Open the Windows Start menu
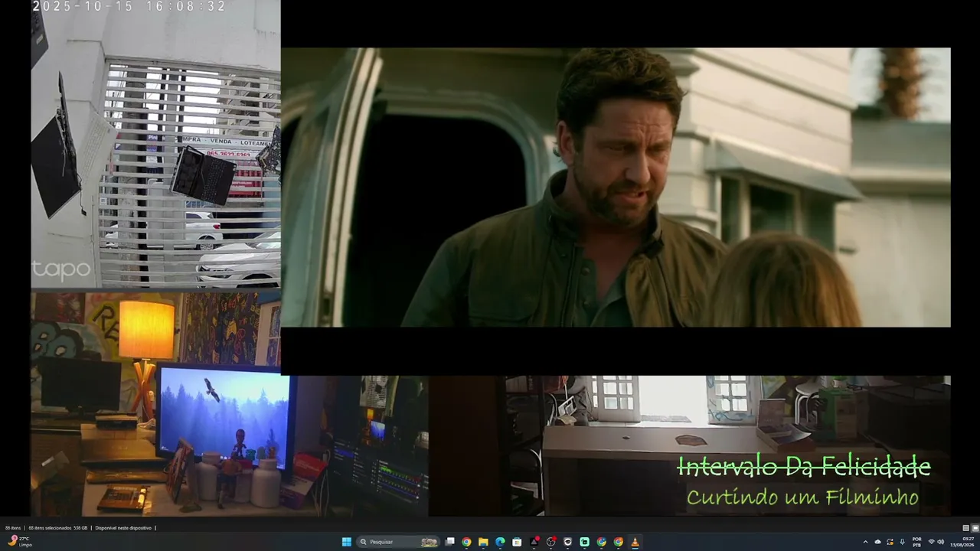The image size is (980, 551). [346, 542]
